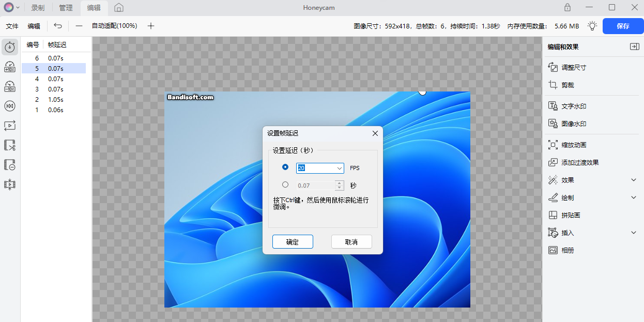
Task: Switch to the 编辑 tab
Action: 94,8
